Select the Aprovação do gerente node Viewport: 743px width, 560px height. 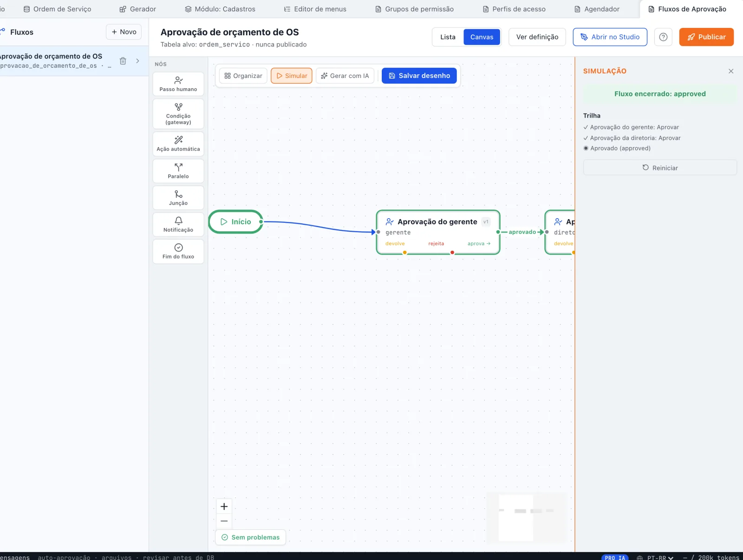tap(438, 232)
